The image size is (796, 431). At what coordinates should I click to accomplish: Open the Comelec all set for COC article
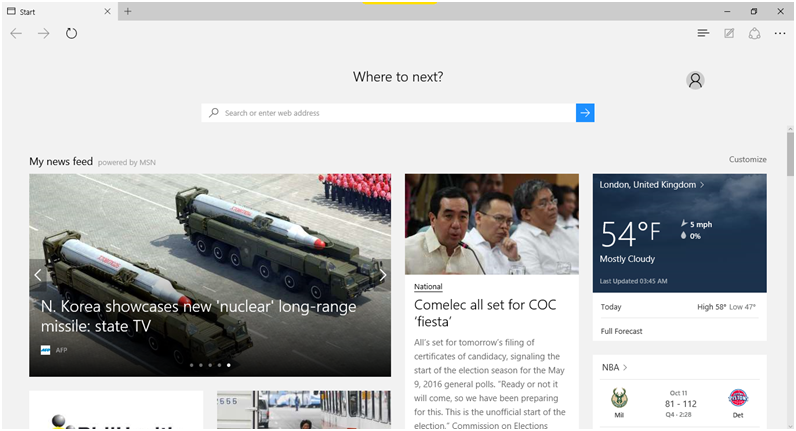click(x=485, y=312)
